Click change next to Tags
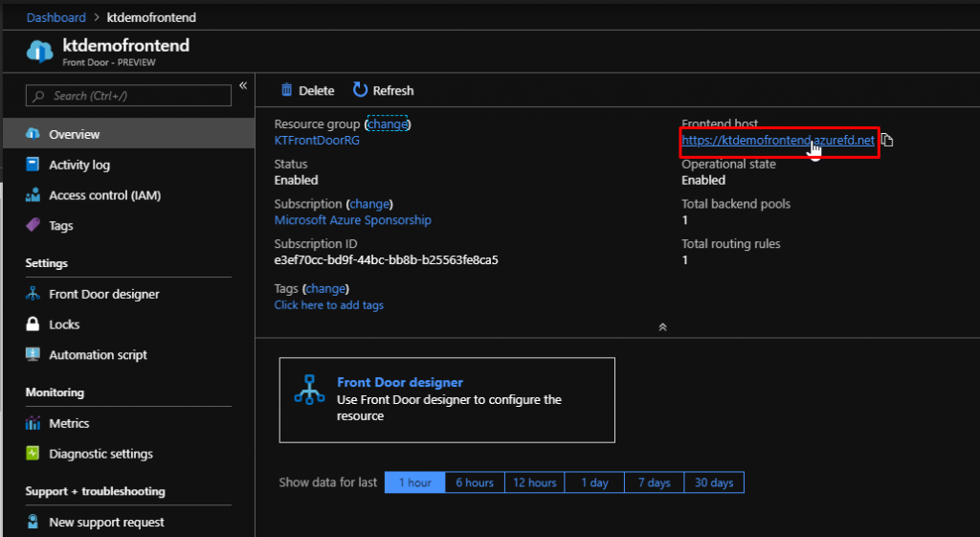 point(325,288)
